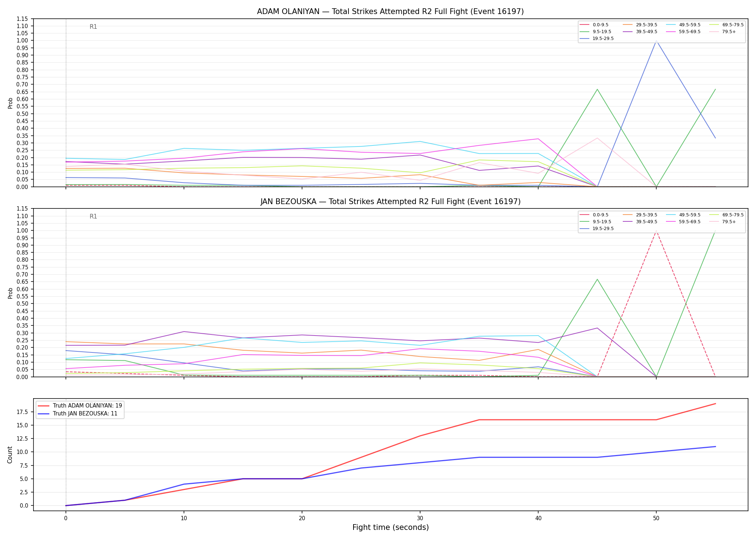The width and height of the screenshot is (756, 540).
Task: Click 'Prob' axis label of ADAM OLANIYAN chart
Action: point(10,103)
